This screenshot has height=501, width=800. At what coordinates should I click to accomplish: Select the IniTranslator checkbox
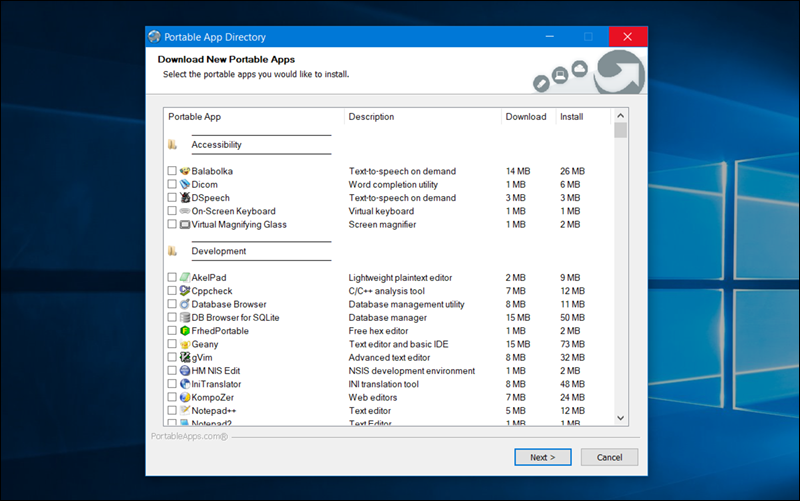pos(172,384)
